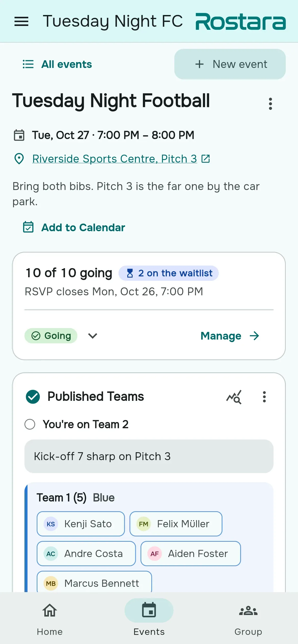Click Add to Calendar
Image resolution: width=298 pixels, height=644 pixels.
tap(74, 227)
